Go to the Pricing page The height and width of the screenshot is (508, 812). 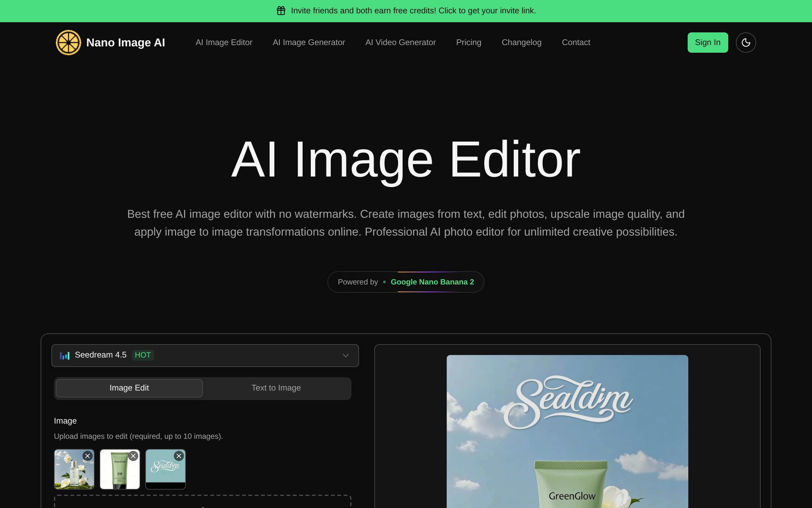point(468,42)
